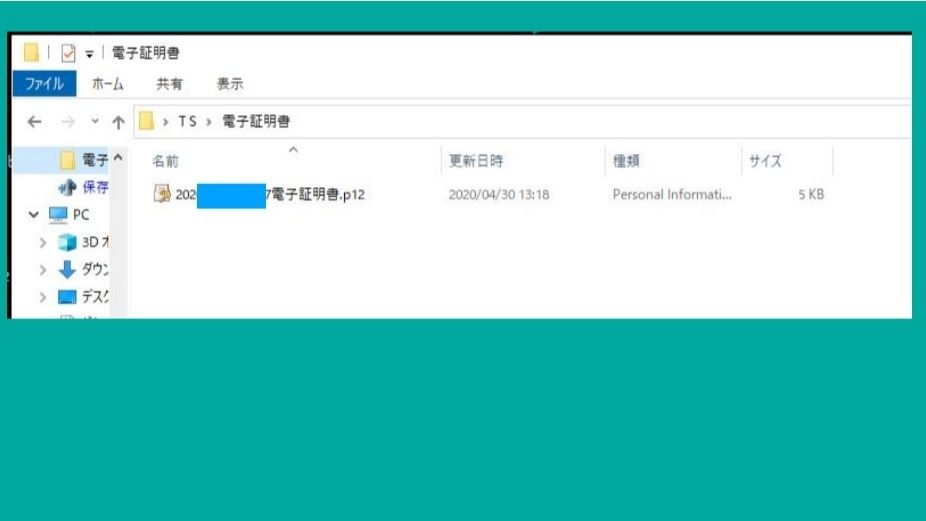926x521 pixels.
Task: Go back with the left arrow button
Action: pyautogui.click(x=34, y=122)
